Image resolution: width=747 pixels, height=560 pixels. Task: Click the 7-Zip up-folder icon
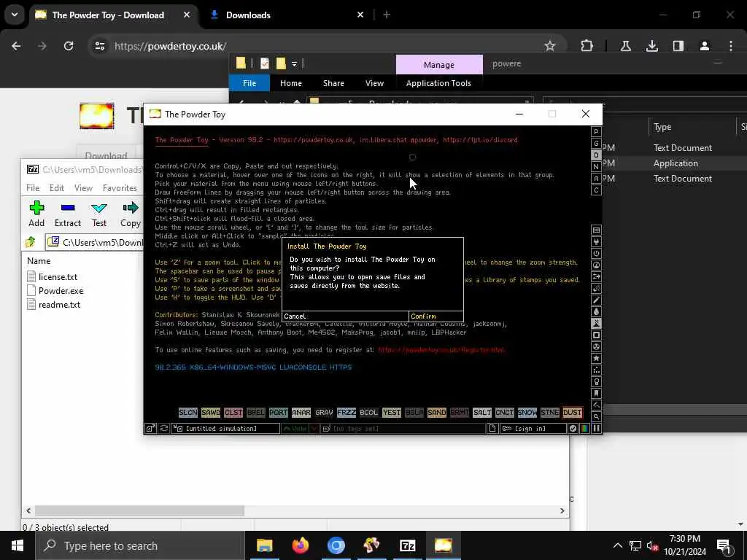(31, 242)
